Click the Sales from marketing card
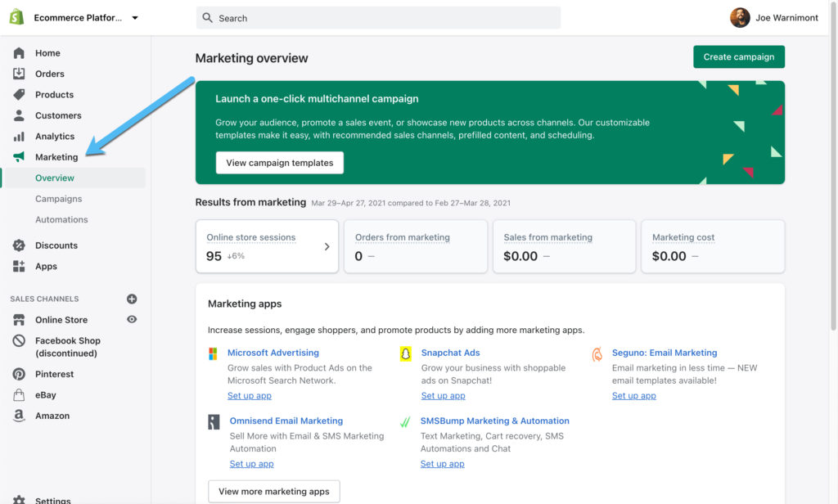838x504 pixels. coord(565,246)
